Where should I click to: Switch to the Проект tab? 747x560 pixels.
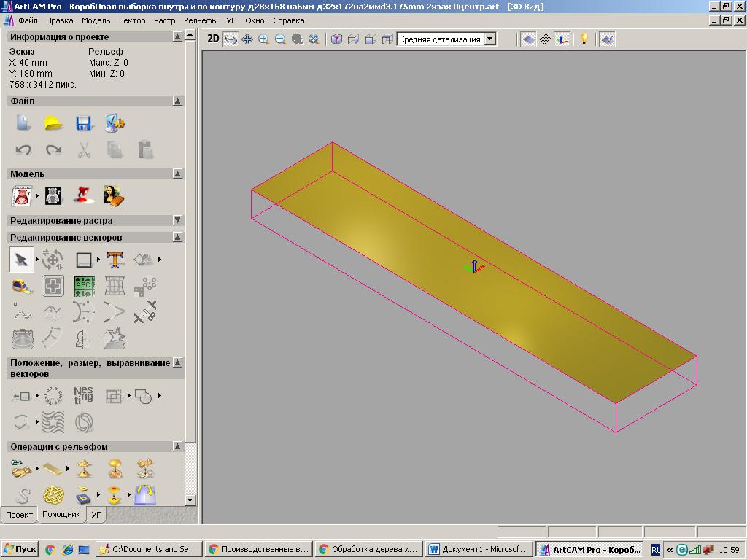click(20, 515)
